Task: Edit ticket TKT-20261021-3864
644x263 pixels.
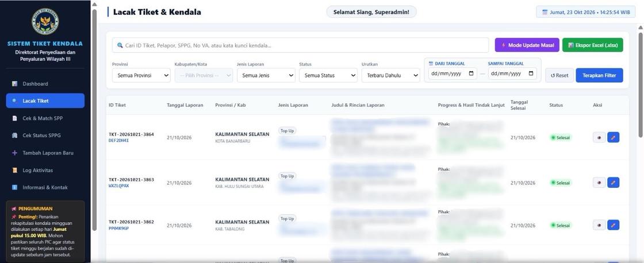Action: [x=613, y=137]
